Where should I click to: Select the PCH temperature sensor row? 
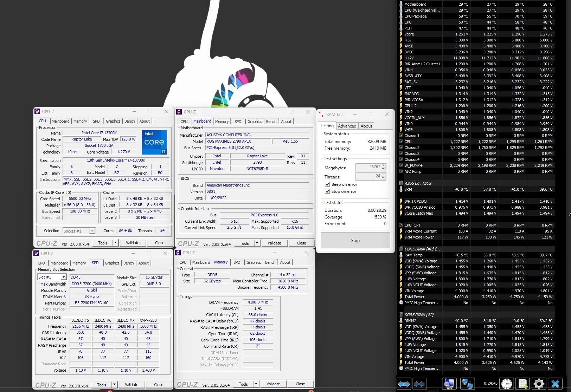(477, 28)
